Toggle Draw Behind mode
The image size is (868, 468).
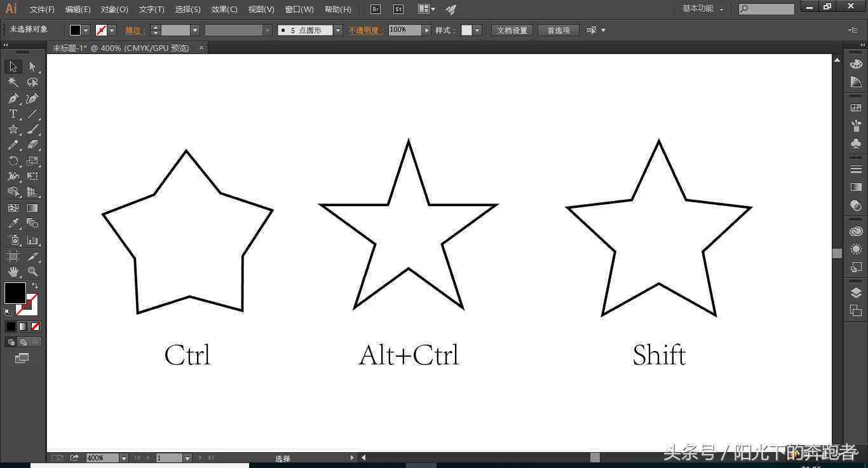tap(23, 342)
